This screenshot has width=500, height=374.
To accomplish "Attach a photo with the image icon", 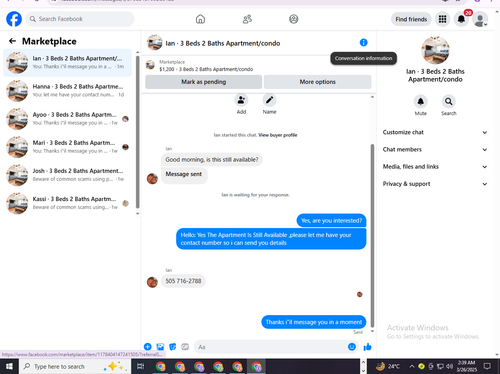I will 160,347.
